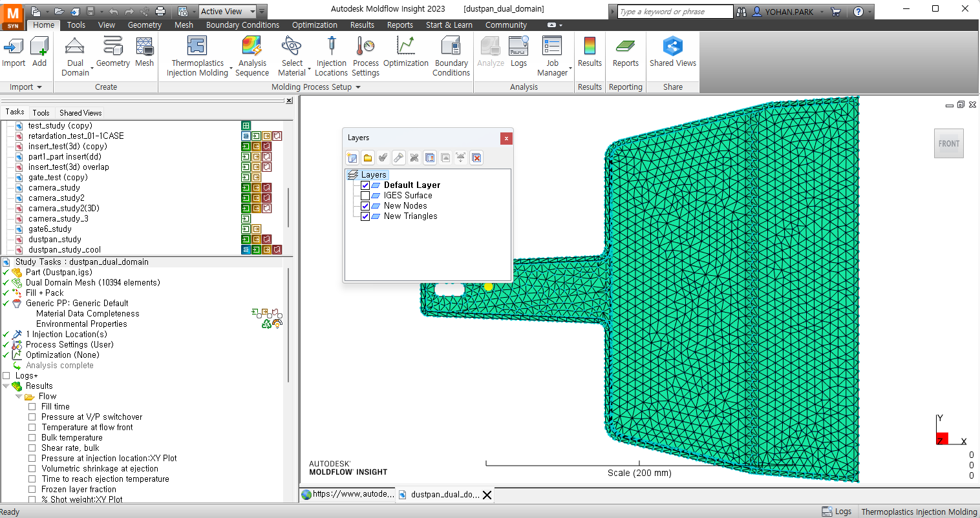Click the yellow folder icon in Layers toolbar

tap(368, 158)
